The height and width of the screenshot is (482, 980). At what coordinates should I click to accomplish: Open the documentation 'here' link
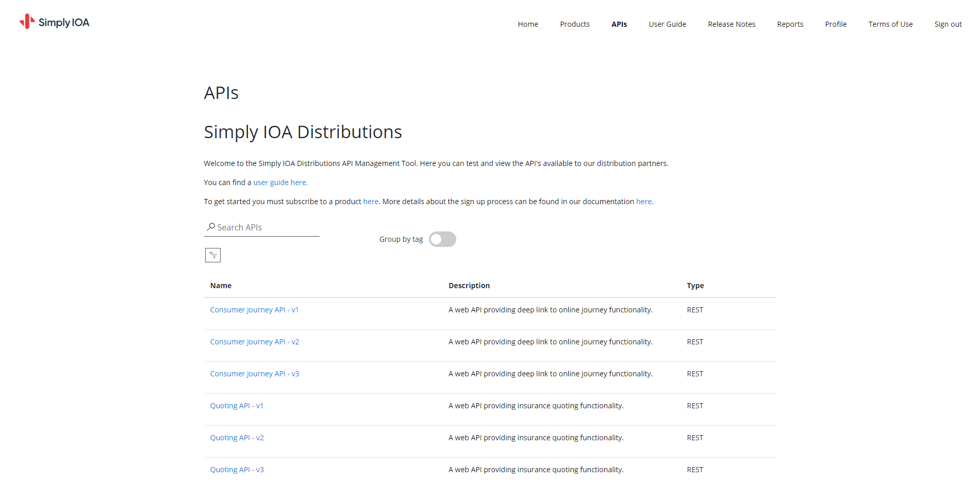(644, 202)
